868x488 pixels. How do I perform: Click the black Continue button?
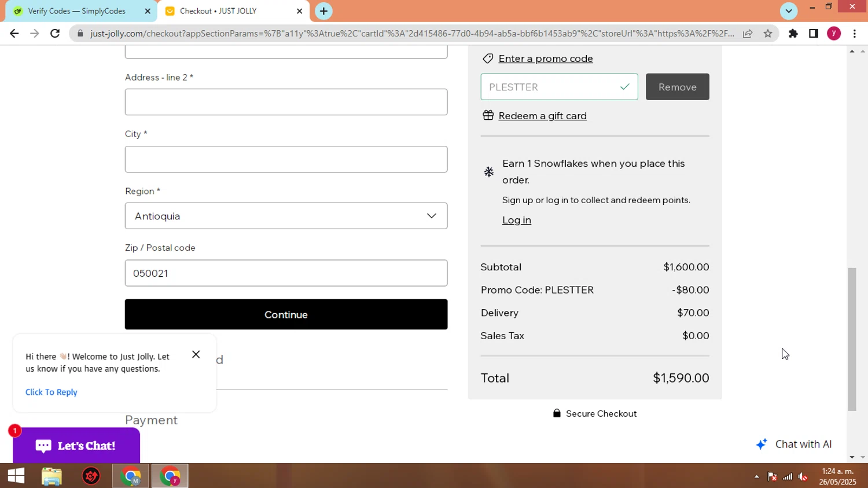286,314
